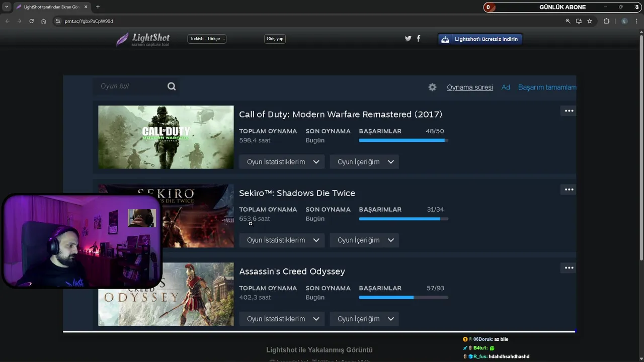Sort by Oynama süresi
The image size is (644, 362).
(470, 87)
